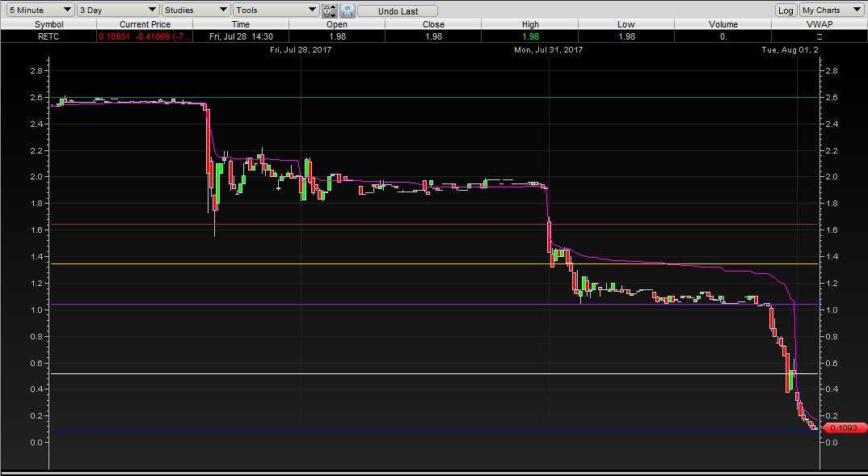Click the green High value 1.98
Viewport: 868px width, 476px height.
pyautogui.click(x=529, y=36)
